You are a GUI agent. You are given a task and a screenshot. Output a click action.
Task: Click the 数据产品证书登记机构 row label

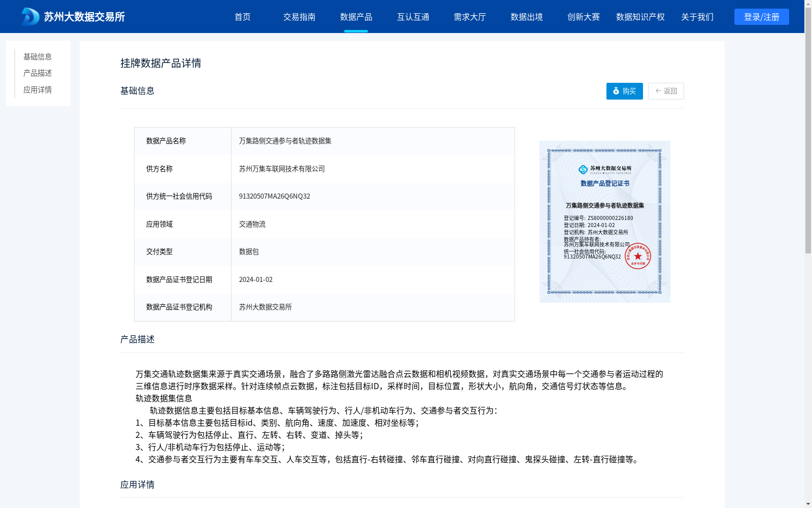pos(179,307)
